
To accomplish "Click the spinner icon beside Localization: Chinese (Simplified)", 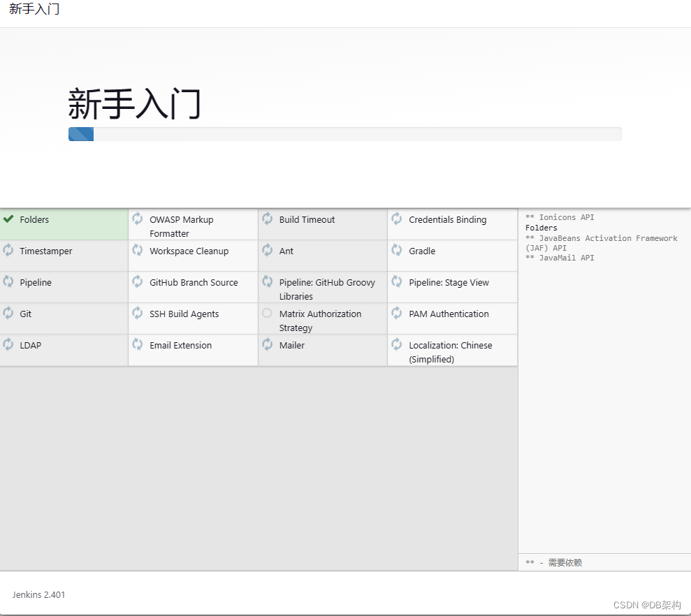I will 397,344.
